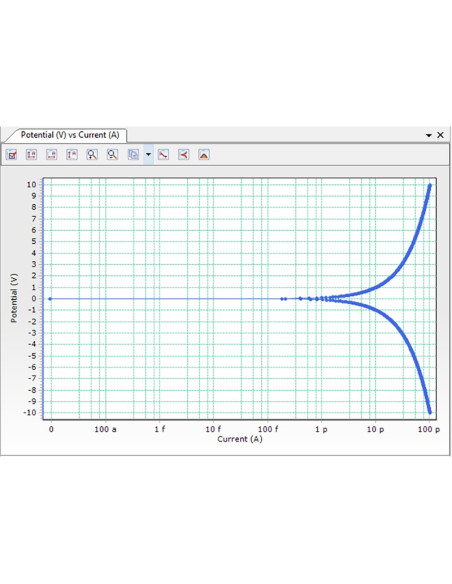This screenshot has height=584, width=452.
Task: Close the plot panel with X
Action: [440, 135]
